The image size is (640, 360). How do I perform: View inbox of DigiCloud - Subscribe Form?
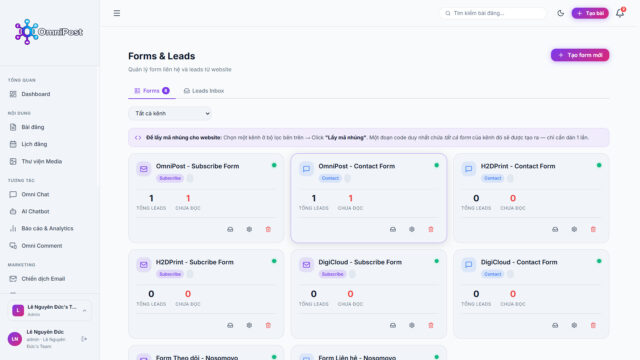393,325
